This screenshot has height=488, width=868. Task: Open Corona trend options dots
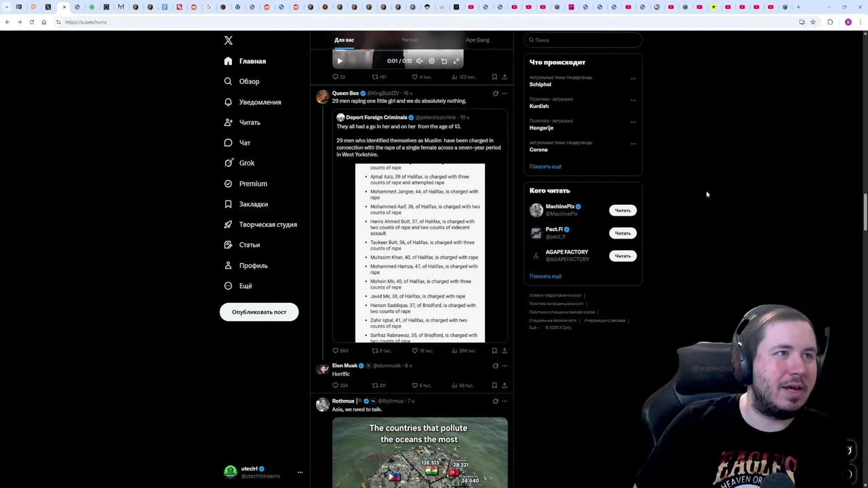(x=633, y=143)
